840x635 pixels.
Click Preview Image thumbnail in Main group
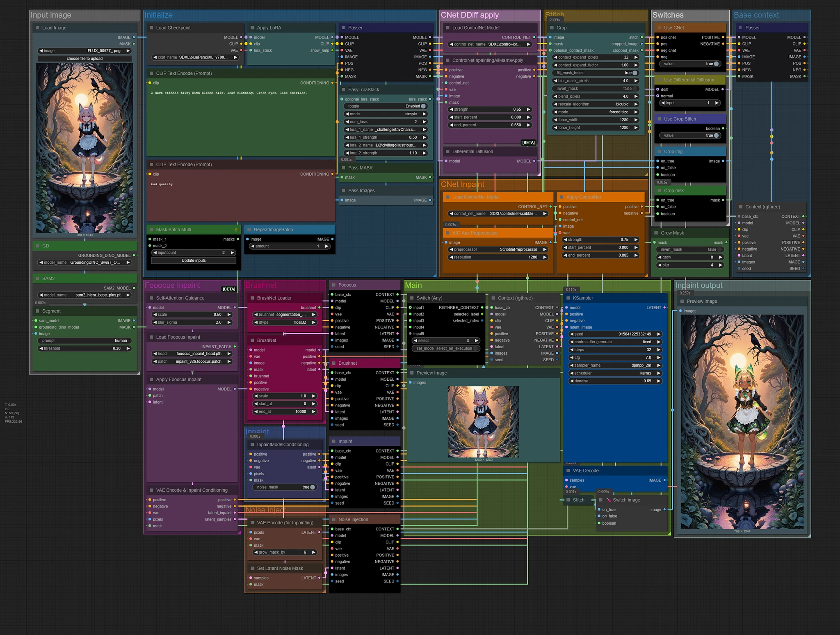483,422
